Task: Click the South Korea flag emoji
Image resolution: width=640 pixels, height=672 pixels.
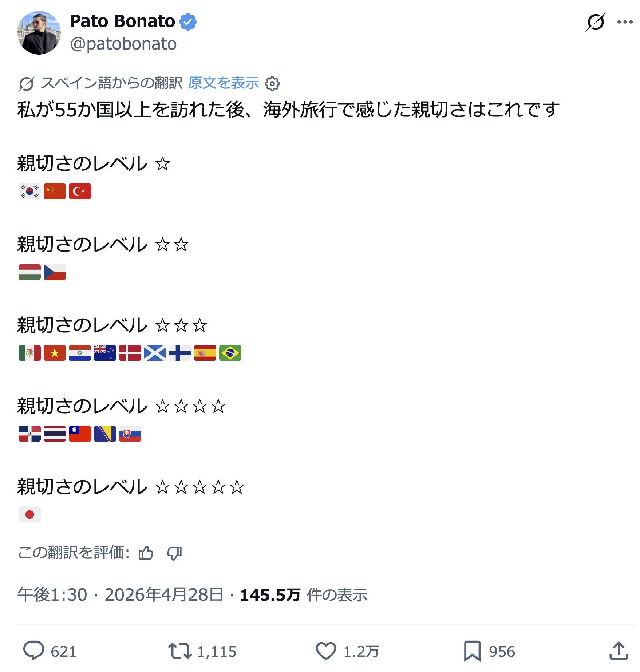Action: coord(29,191)
